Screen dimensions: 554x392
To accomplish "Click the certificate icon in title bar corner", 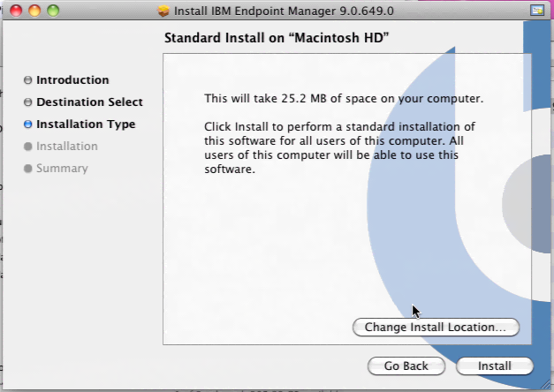I will [537, 11].
